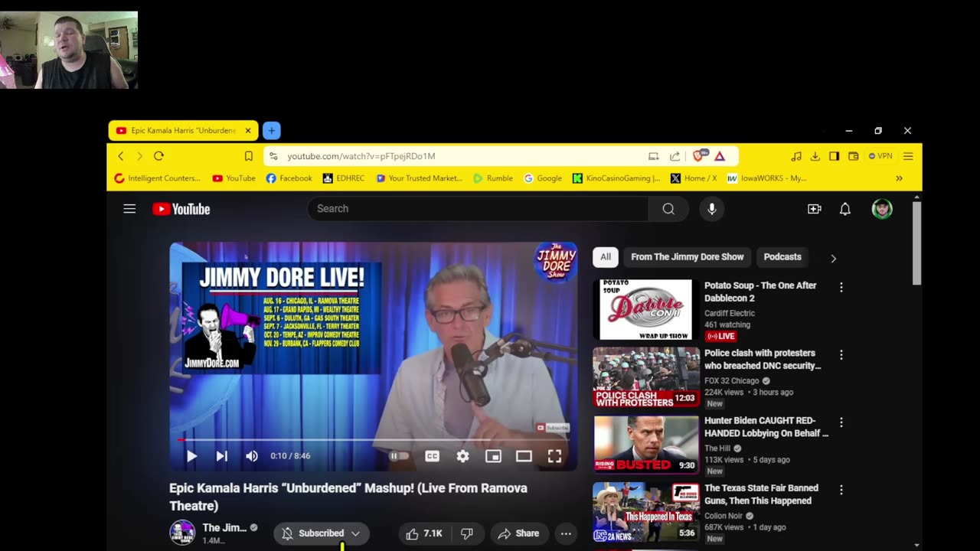980x551 pixels.
Task: Show more filter chips with arrow
Action: click(833, 258)
